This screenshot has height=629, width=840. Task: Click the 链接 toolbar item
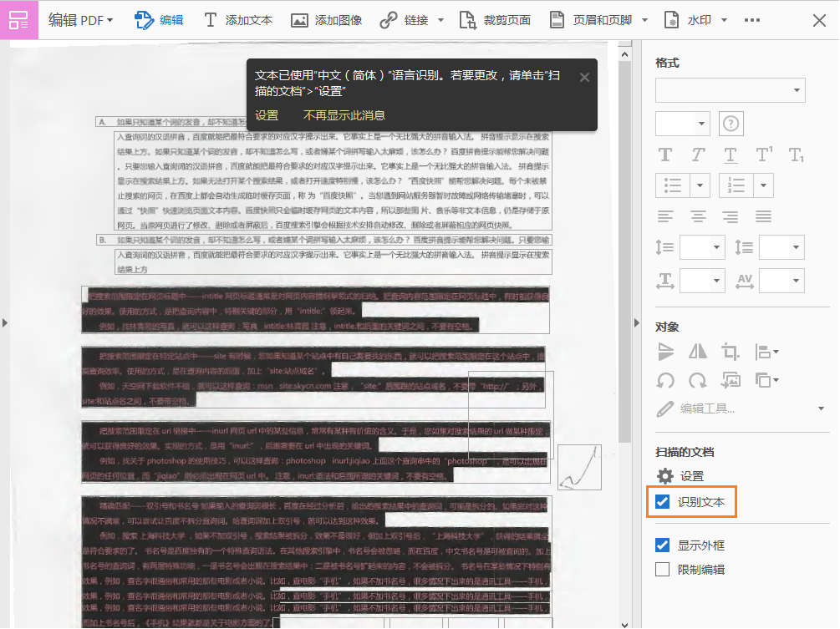click(405, 20)
